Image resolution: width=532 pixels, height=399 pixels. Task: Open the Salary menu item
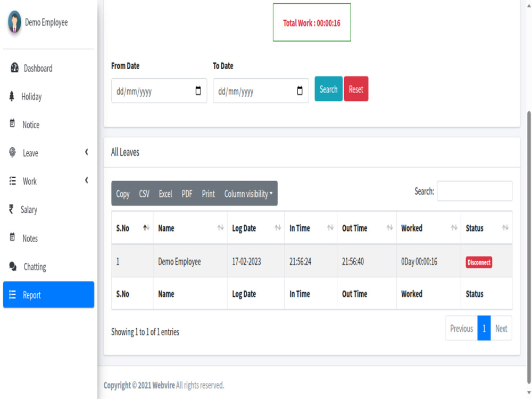pos(48,210)
